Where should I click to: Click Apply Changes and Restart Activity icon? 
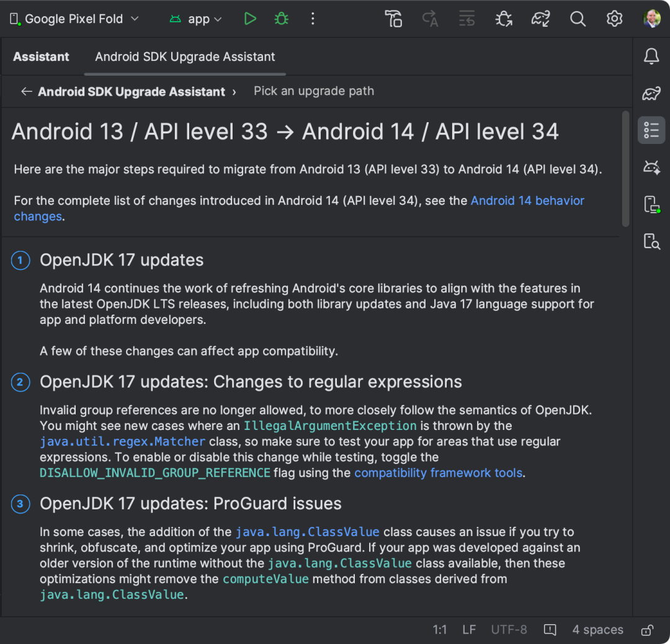431,19
